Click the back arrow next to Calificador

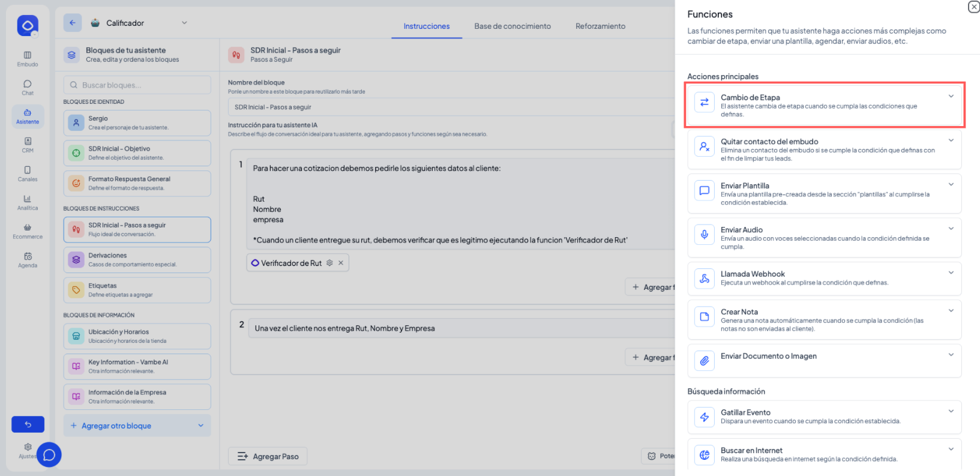73,23
